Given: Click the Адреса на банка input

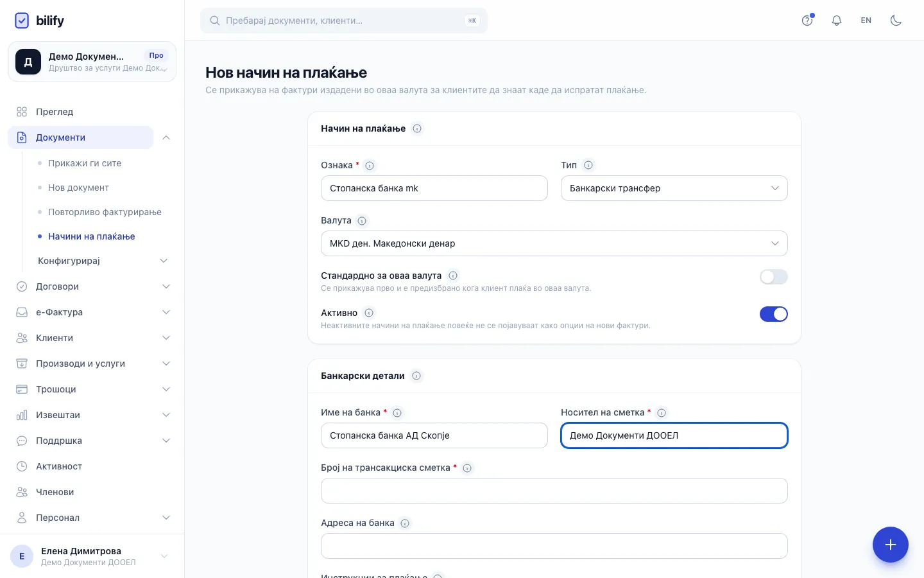Looking at the screenshot, I should 554,546.
